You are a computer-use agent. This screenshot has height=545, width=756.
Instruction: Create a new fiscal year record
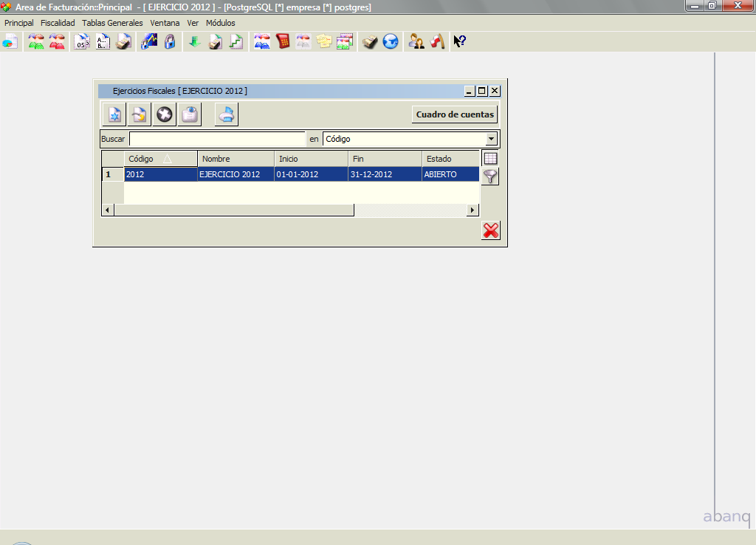(114, 114)
